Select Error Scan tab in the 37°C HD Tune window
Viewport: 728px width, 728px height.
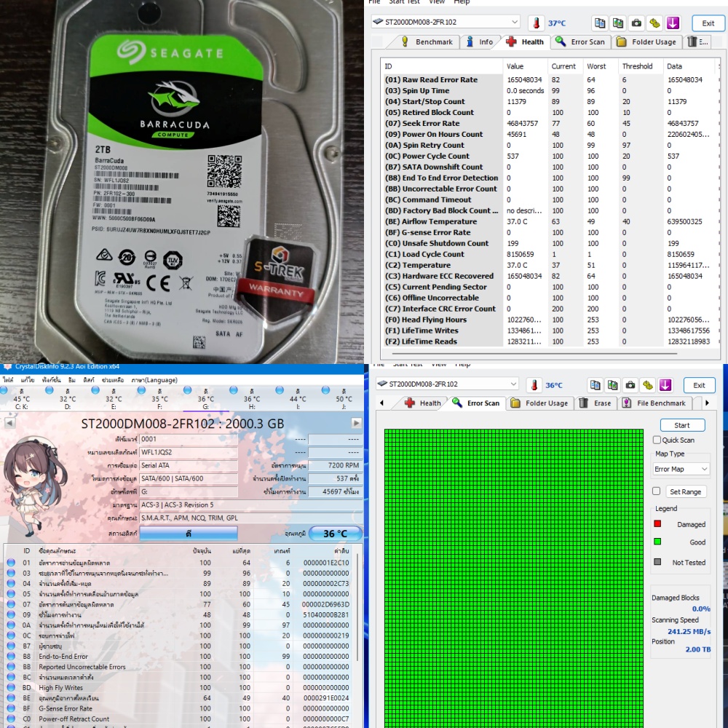[580, 41]
